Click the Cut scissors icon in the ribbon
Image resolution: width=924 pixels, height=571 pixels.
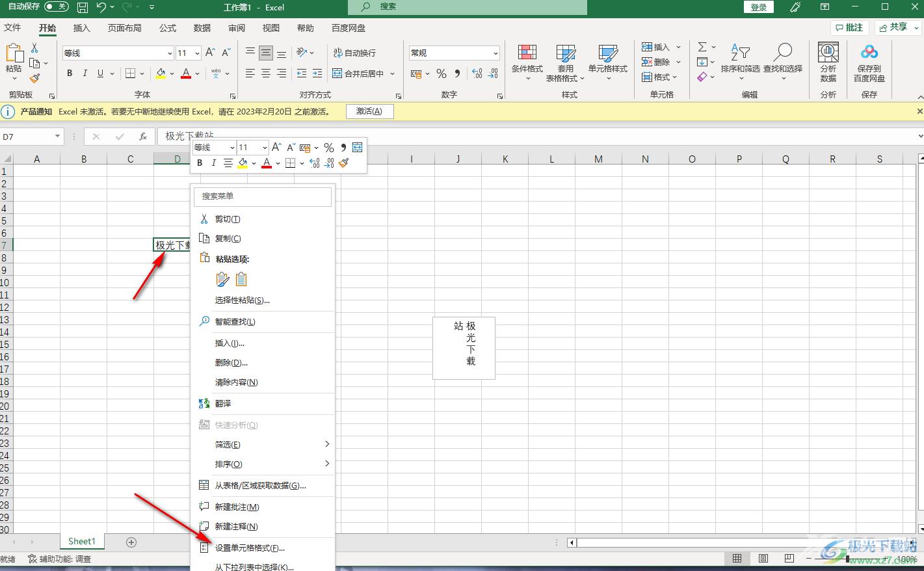pyautogui.click(x=34, y=49)
